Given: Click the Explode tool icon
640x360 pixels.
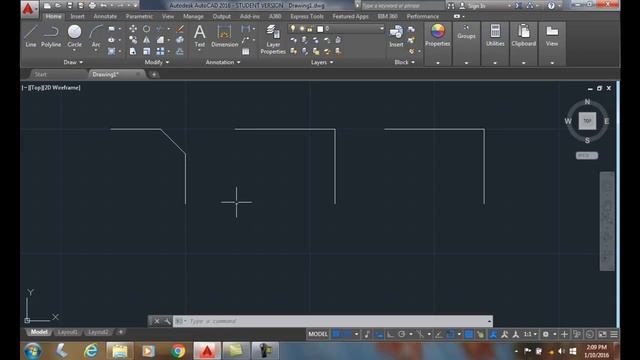Looking at the screenshot, I should click(180, 40).
